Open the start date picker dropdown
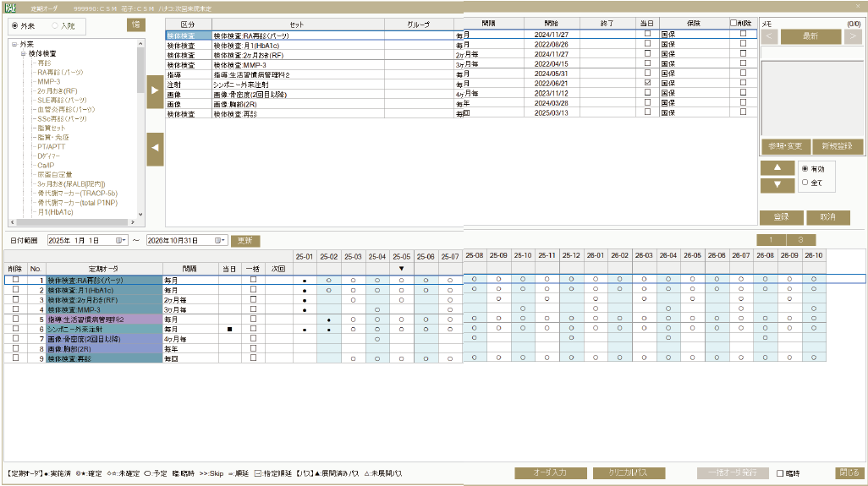 [120, 241]
